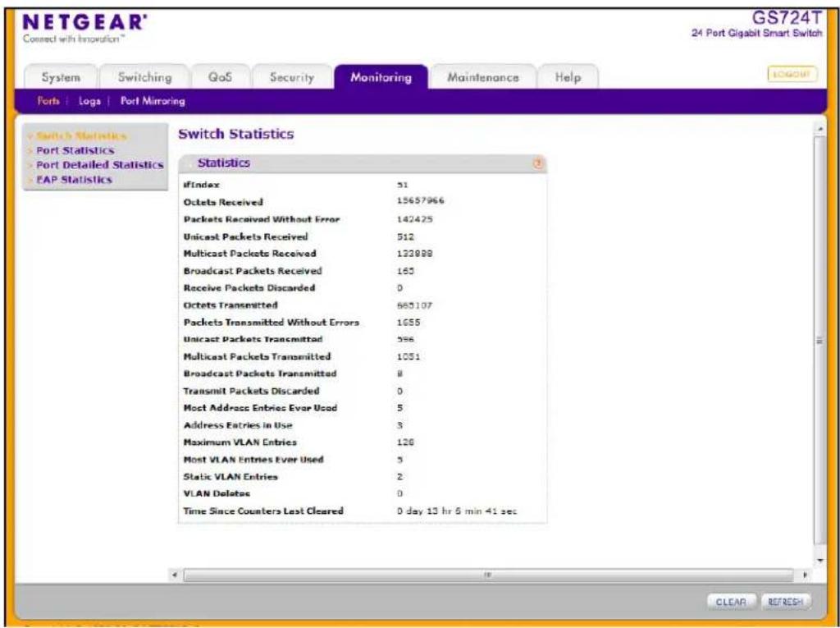
Task: Click Unicast Packets Transmitted label
Action: point(253,340)
